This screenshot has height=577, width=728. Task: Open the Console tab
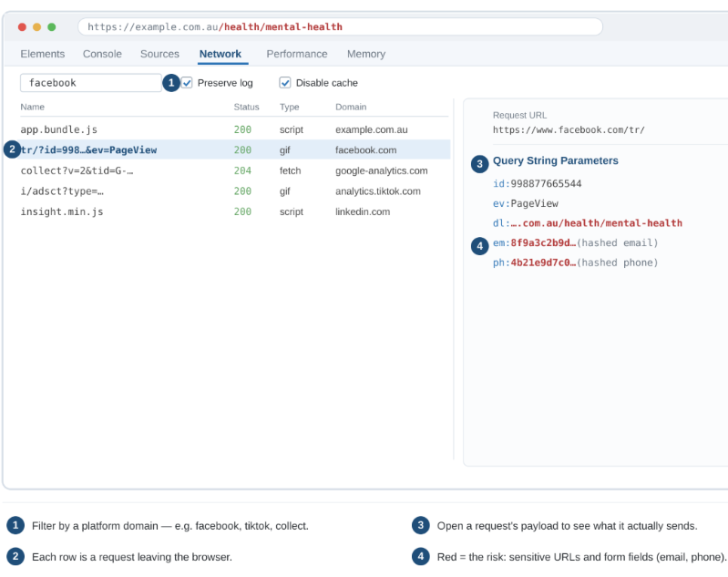pos(102,54)
